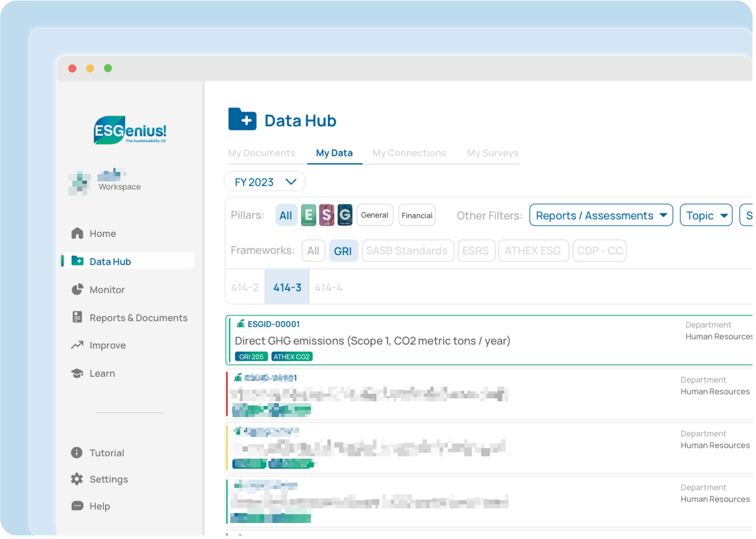
Task: Click the Data Hub folder-plus header icon
Action: (243, 120)
